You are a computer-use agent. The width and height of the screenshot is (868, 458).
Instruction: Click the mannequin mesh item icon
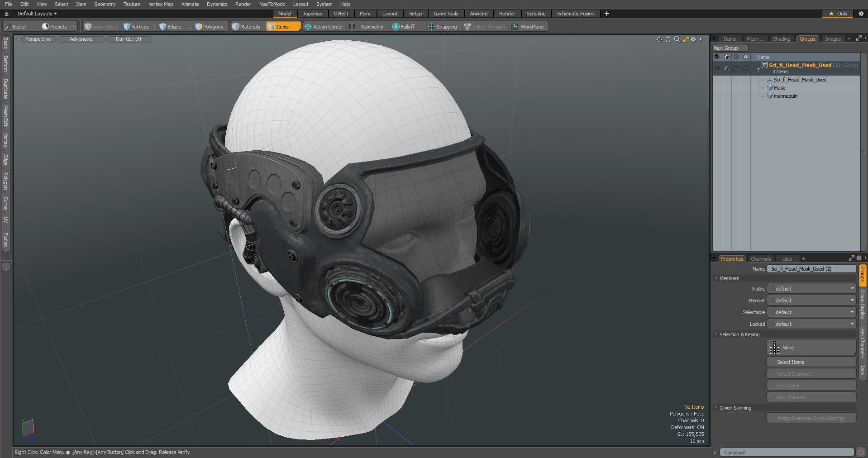pyautogui.click(x=769, y=96)
